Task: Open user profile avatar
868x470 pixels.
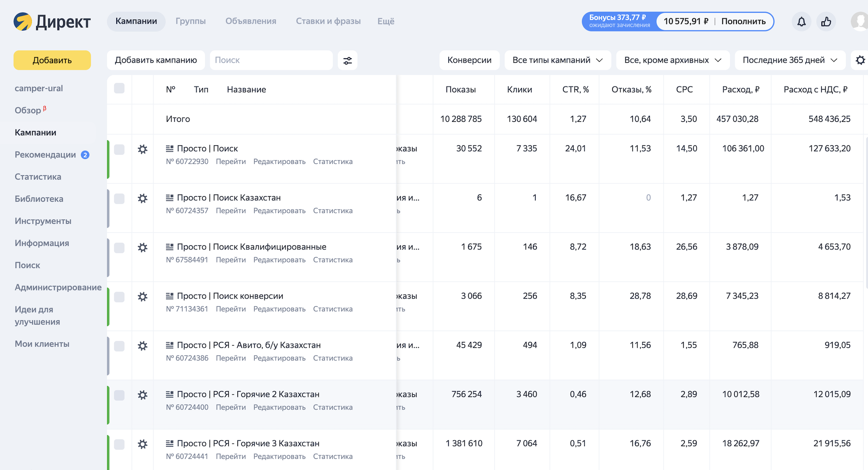Action: click(x=859, y=22)
